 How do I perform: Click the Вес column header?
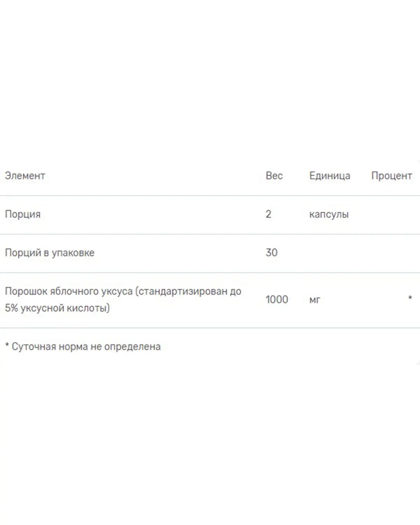(274, 176)
